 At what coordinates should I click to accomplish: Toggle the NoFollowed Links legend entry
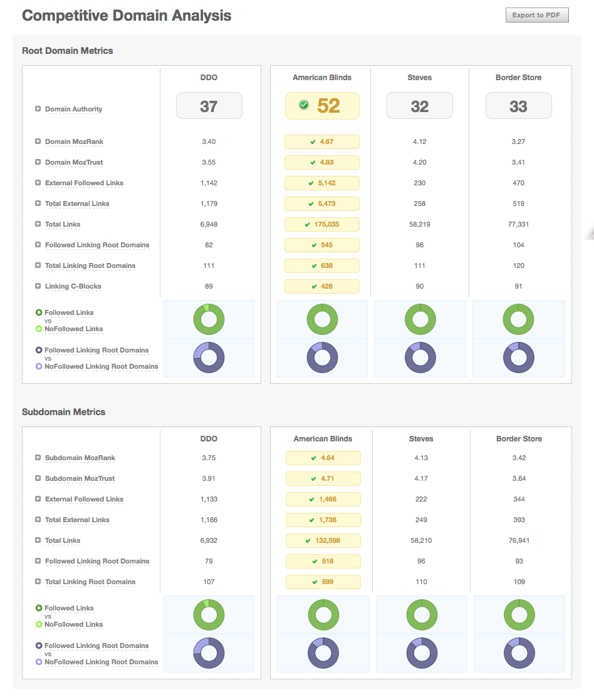pyautogui.click(x=73, y=329)
